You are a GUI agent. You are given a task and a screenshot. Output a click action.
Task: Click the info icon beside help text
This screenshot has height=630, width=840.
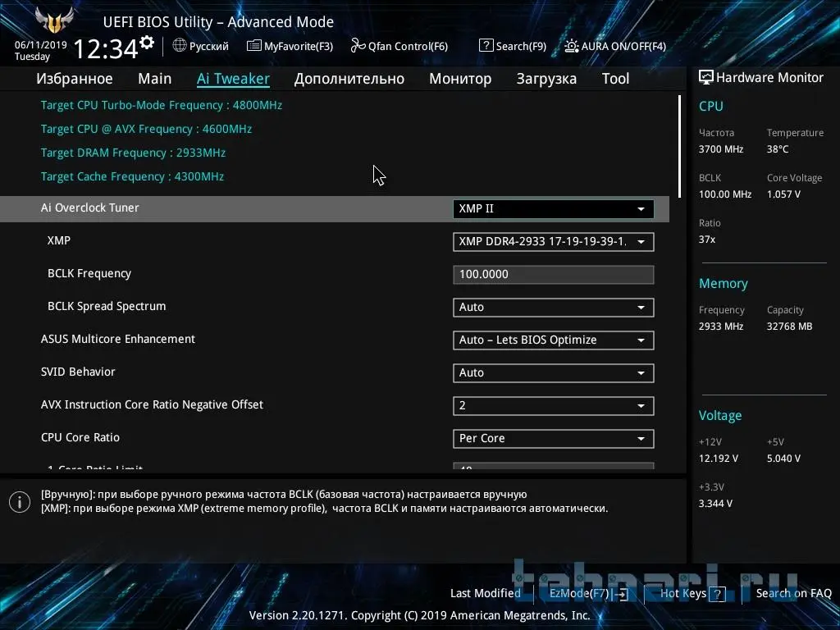[x=20, y=502]
